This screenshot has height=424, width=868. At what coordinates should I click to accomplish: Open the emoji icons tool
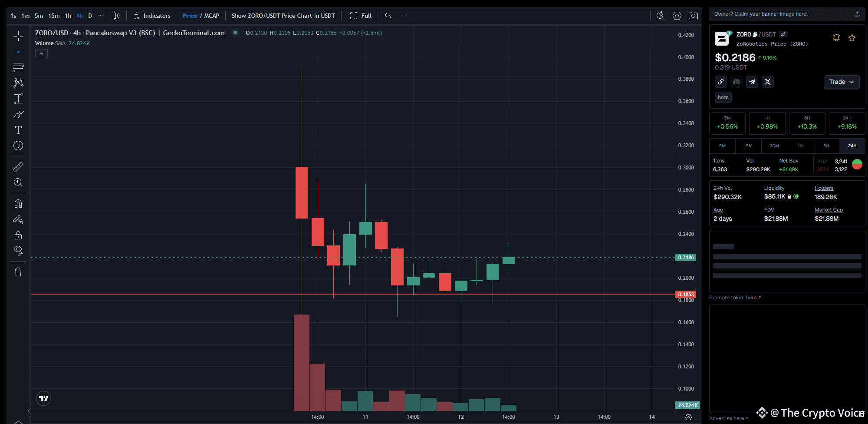[18, 146]
